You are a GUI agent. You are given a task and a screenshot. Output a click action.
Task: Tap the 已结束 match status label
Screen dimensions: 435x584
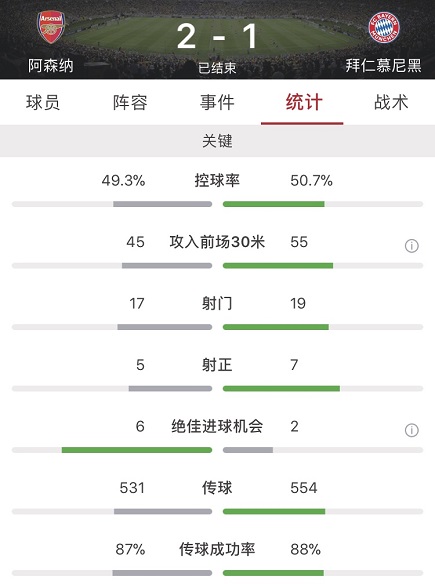pyautogui.click(x=217, y=68)
